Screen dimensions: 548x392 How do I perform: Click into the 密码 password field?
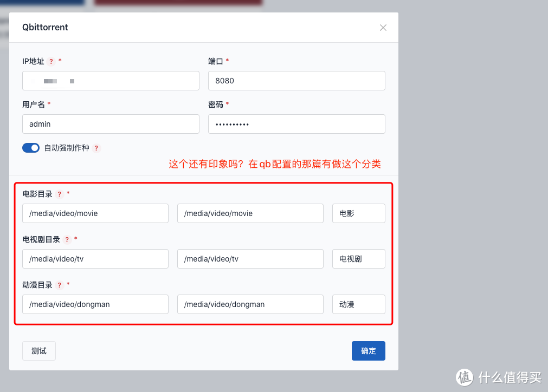tap(296, 124)
